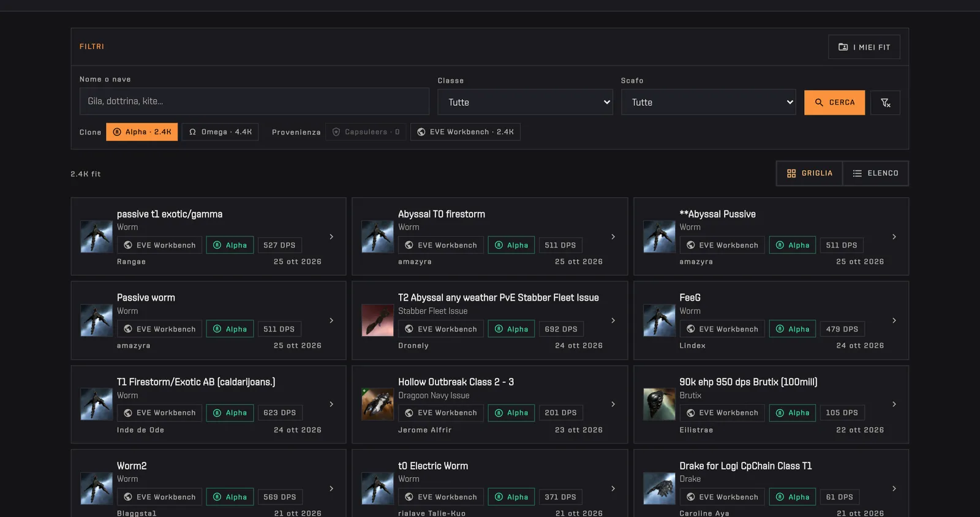The height and width of the screenshot is (517, 980).
Task: Click the Alpha badge on the Brutix card
Action: [793, 413]
